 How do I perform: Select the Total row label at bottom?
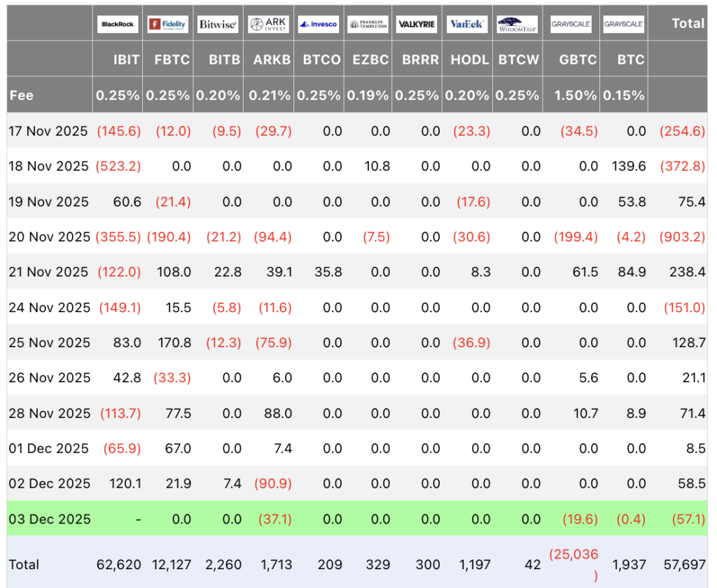(x=24, y=564)
